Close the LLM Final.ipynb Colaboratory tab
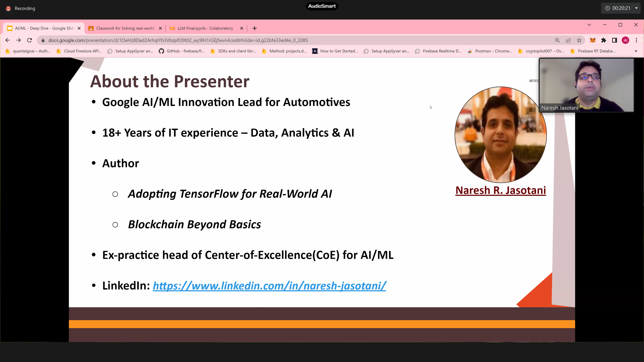Viewport: 644px width, 362px height. tap(241, 28)
